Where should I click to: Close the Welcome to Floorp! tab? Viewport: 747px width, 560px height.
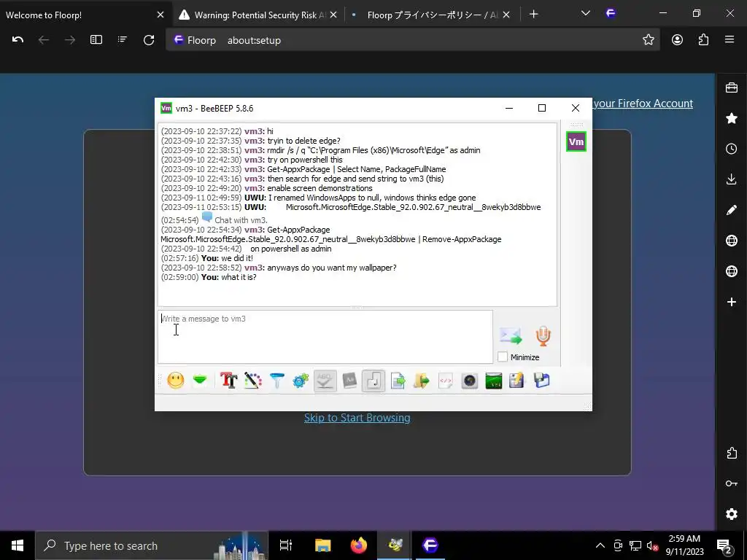160,15
